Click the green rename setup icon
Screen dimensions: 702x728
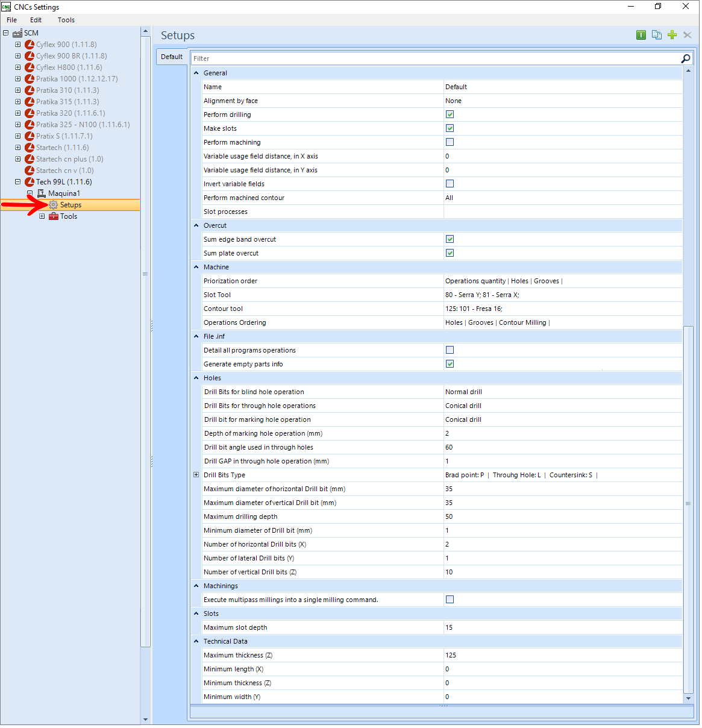(x=641, y=35)
